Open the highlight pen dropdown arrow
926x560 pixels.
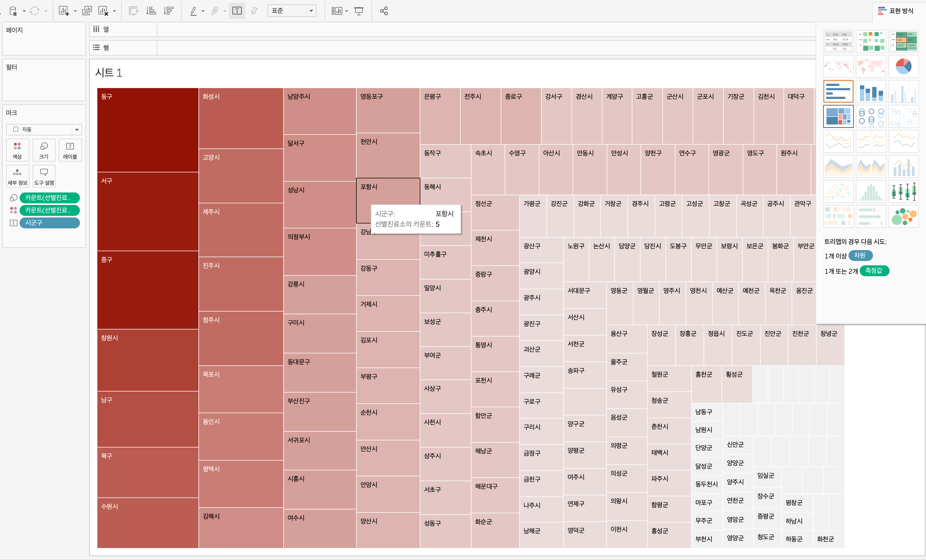(203, 11)
